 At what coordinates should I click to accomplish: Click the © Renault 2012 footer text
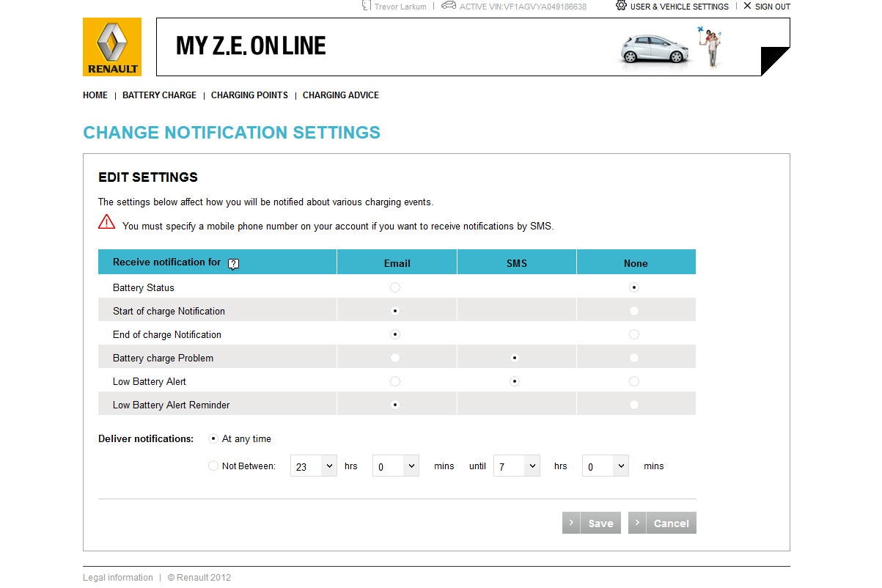199,578
